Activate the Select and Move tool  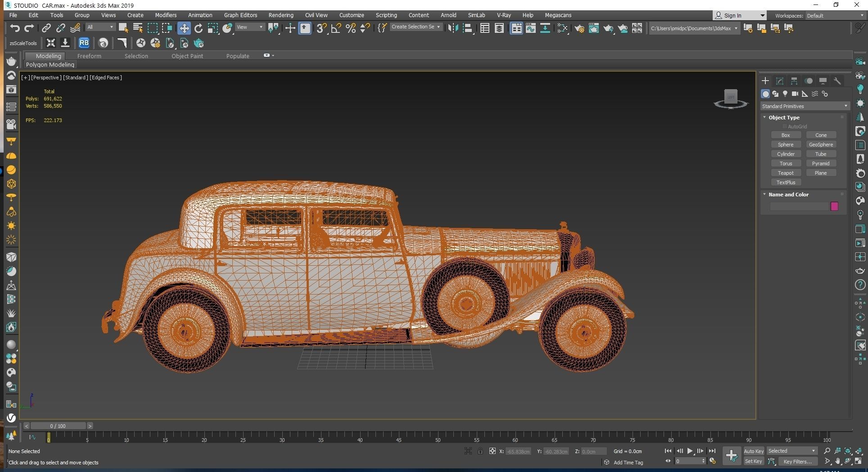point(184,28)
